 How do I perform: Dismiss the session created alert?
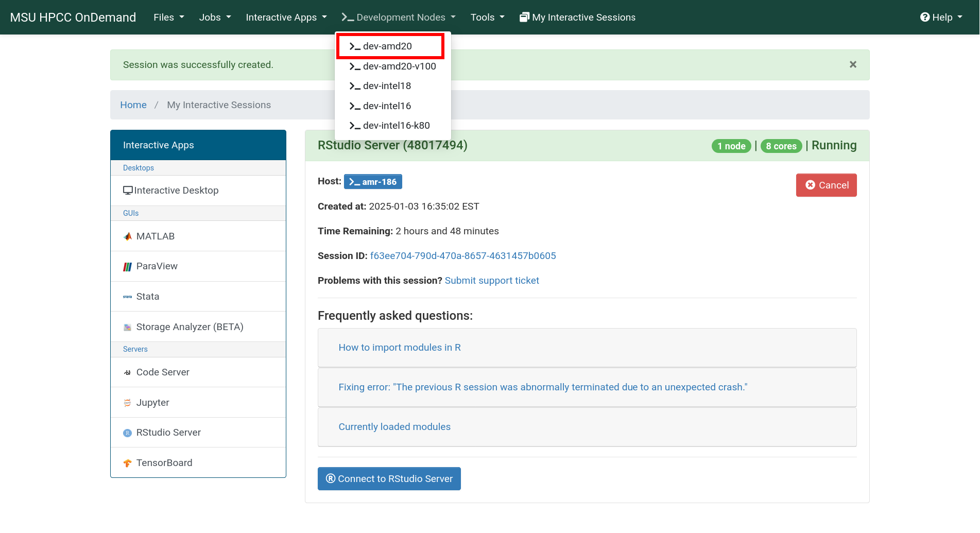(853, 64)
